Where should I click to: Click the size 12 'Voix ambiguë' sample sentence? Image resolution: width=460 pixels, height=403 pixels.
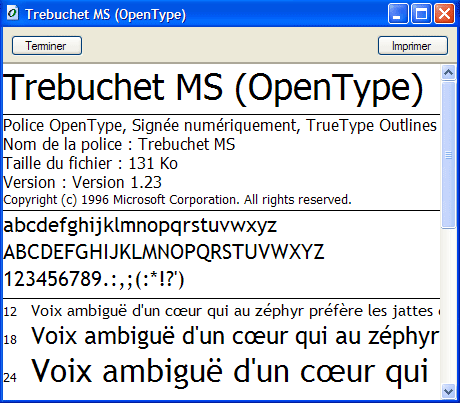point(235,311)
